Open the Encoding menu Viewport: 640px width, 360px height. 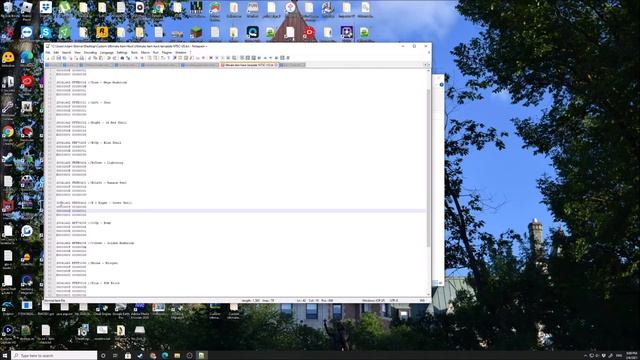coord(90,53)
